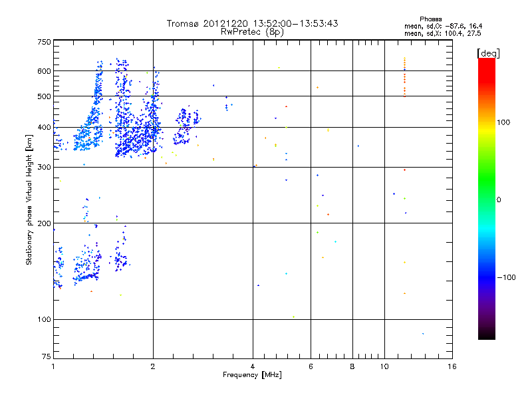Click the orange vertical echo column above 500 km
The image size is (532, 399).
coord(404,77)
